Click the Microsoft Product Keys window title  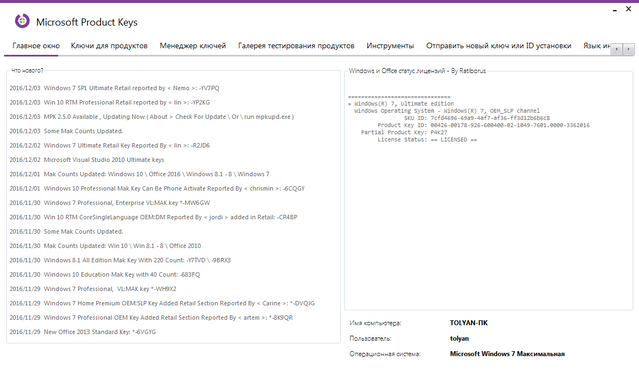pos(87,22)
